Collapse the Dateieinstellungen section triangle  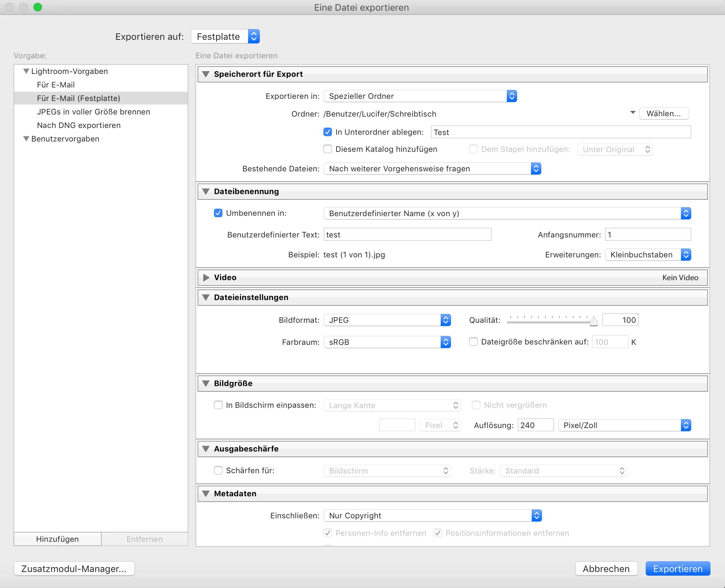[206, 298]
